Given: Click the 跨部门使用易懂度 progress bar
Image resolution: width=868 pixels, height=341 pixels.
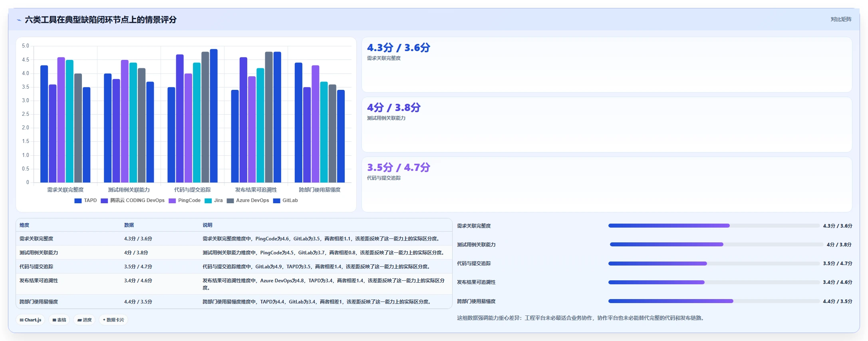Looking at the screenshot, I should [714, 301].
